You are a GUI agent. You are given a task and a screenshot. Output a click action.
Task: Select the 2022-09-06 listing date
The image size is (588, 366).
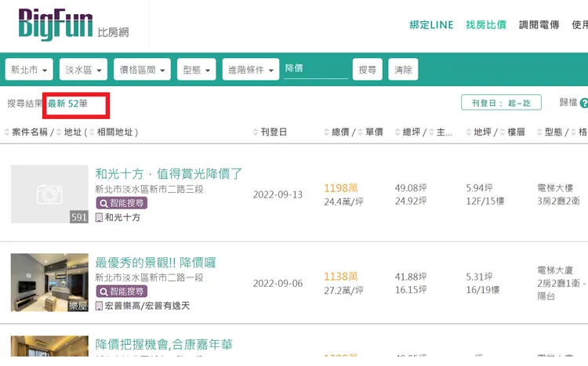278,283
